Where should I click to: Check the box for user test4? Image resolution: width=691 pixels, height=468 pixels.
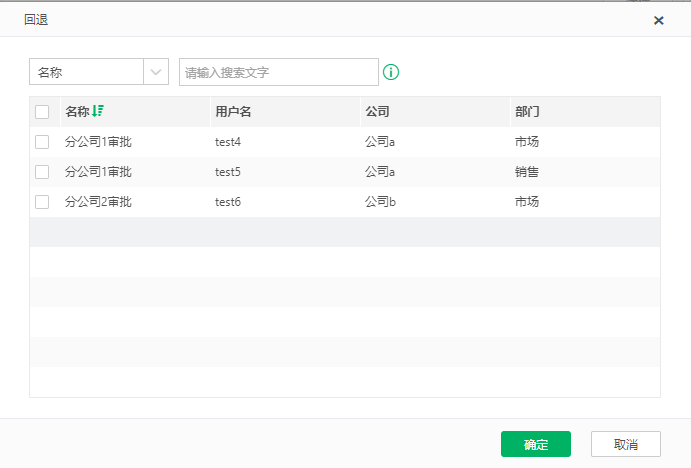coord(42,142)
